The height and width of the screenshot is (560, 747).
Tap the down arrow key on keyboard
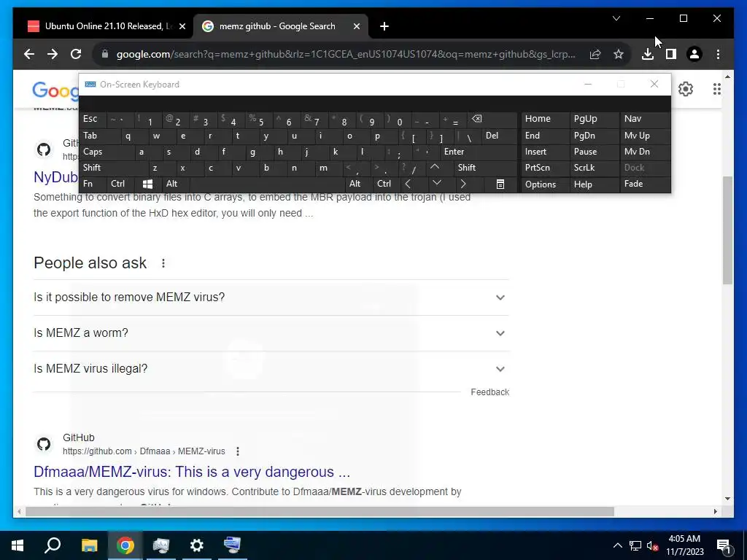[437, 183]
